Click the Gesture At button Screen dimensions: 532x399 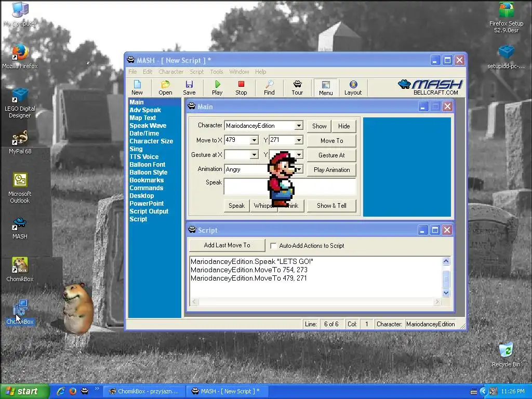[331, 155]
